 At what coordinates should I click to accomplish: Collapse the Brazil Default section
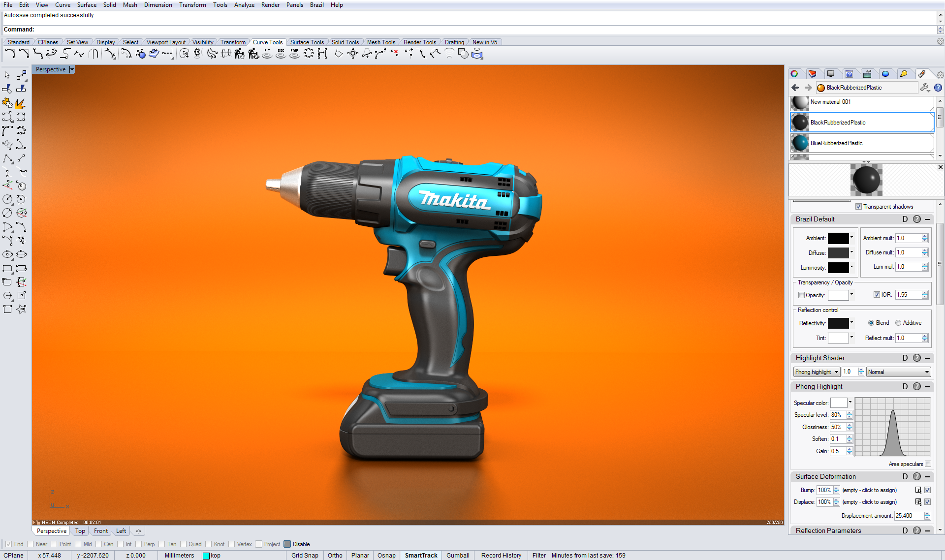927,219
